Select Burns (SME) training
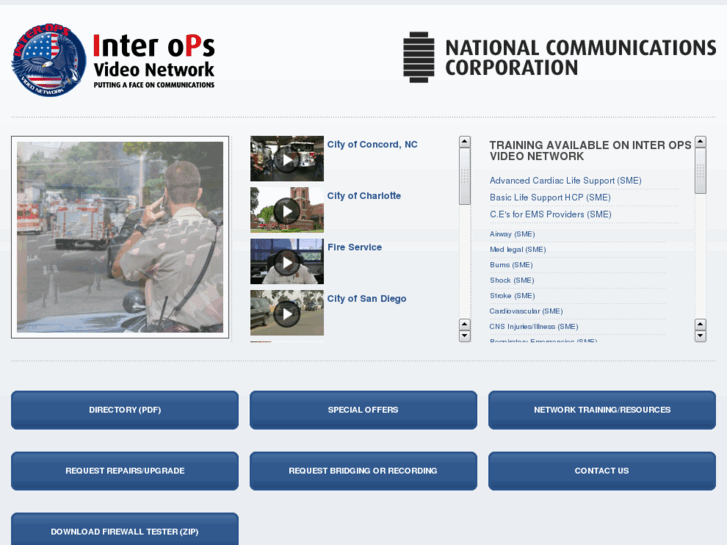 (511, 265)
